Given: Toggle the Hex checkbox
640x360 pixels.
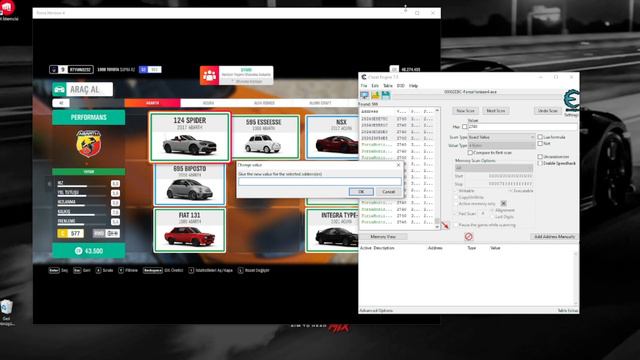Looking at the screenshot, I should point(464,127).
